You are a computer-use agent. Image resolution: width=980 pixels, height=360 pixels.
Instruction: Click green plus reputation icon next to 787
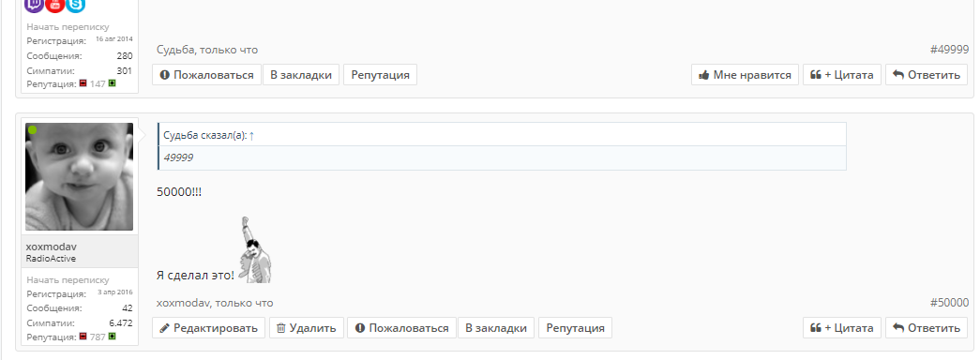pyautogui.click(x=112, y=337)
